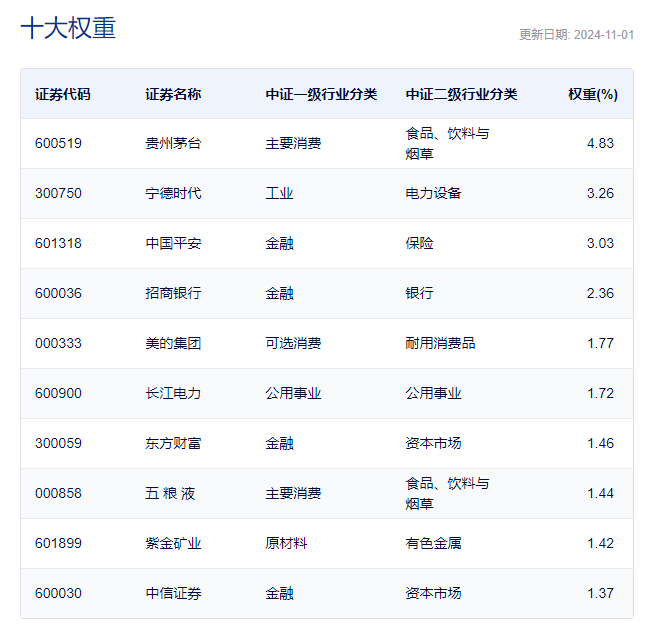Select the name 中国平安
Image resolution: width=669 pixels, height=630 pixels.
coord(173,243)
